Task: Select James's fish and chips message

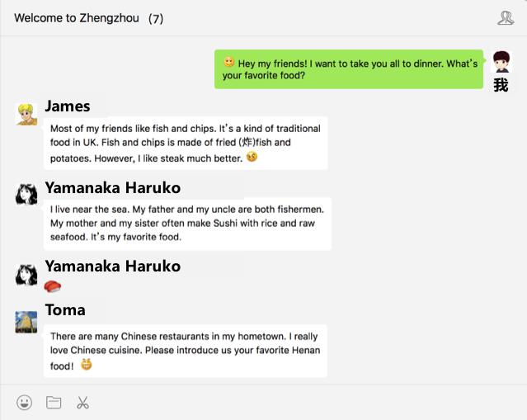Action: click(186, 143)
